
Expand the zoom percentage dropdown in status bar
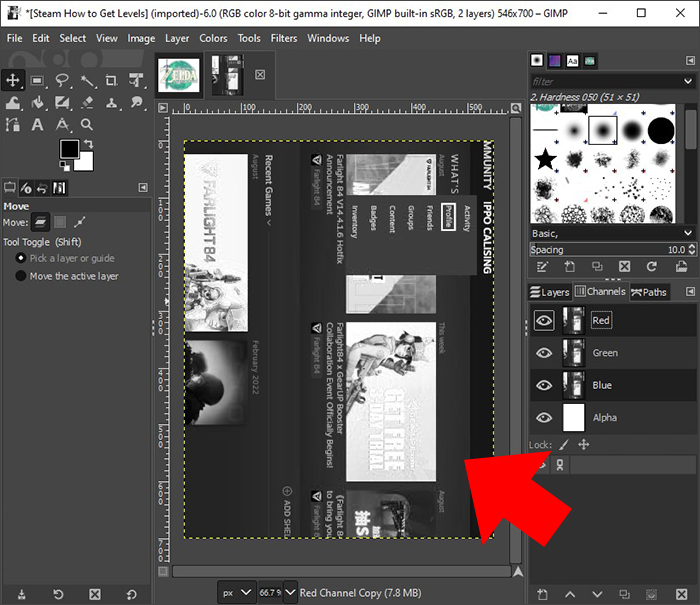coord(290,592)
